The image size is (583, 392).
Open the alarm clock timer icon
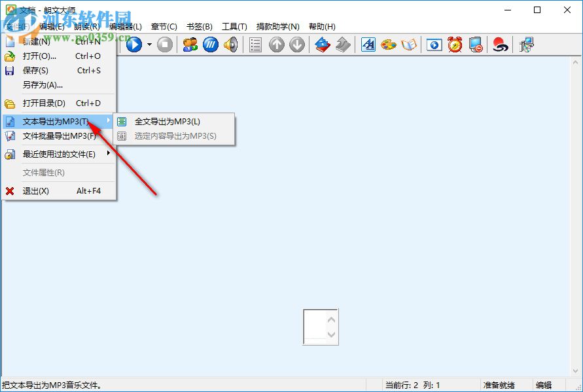coord(455,45)
